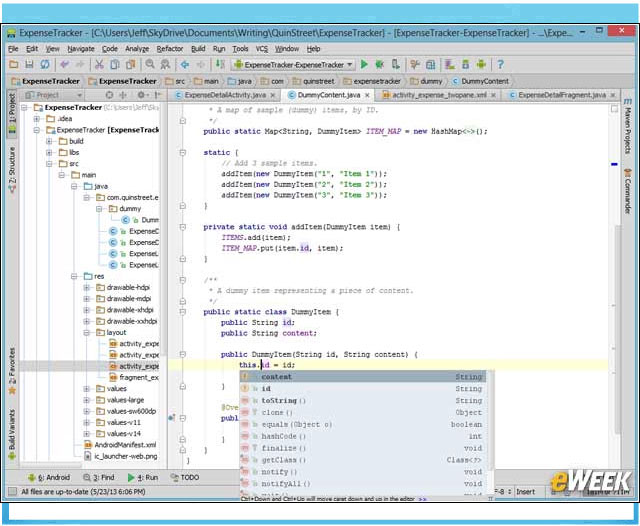Click the override gutter icon near publ line

point(172,417)
